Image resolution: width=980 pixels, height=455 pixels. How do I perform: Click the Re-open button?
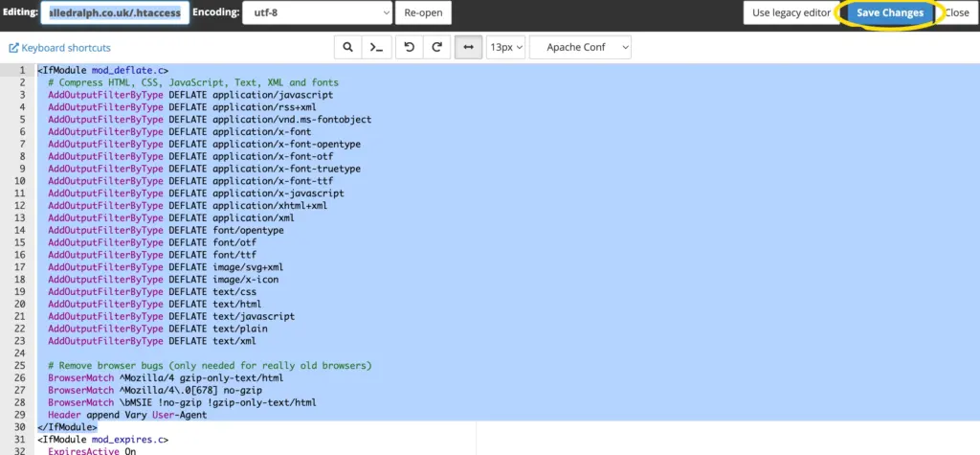[423, 12]
